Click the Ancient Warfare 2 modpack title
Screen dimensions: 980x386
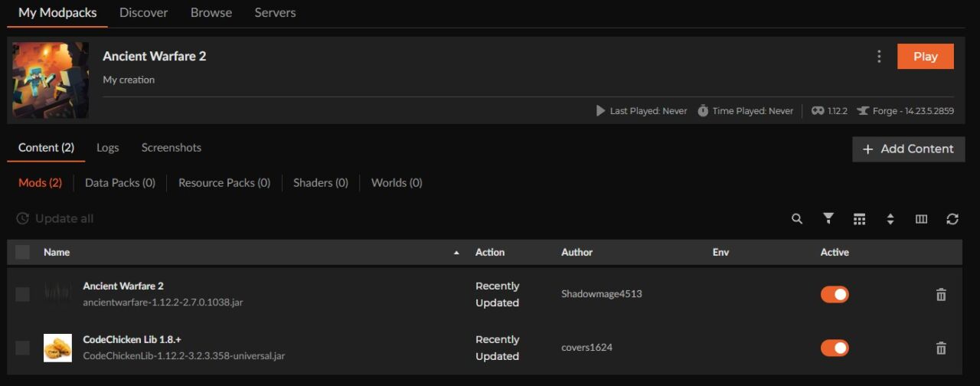point(155,56)
